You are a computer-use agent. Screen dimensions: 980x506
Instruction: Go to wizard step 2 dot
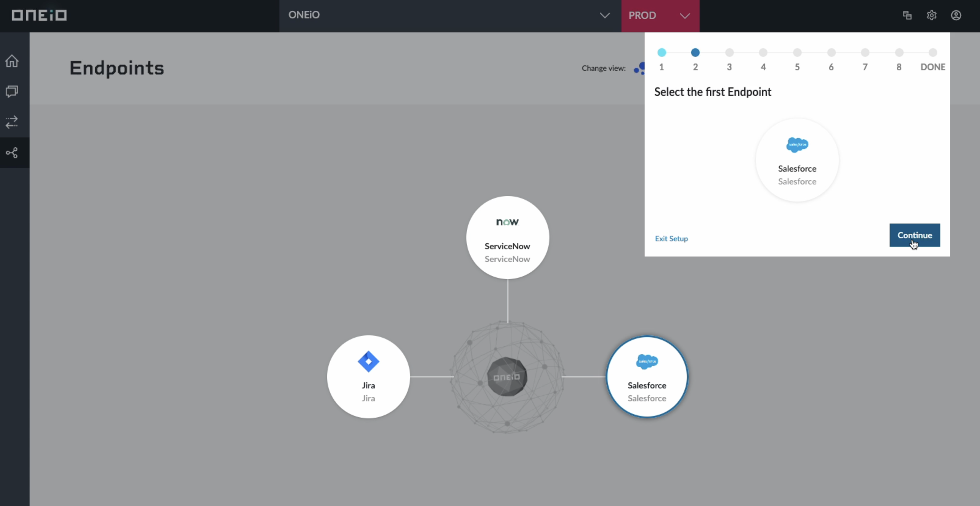tap(695, 53)
